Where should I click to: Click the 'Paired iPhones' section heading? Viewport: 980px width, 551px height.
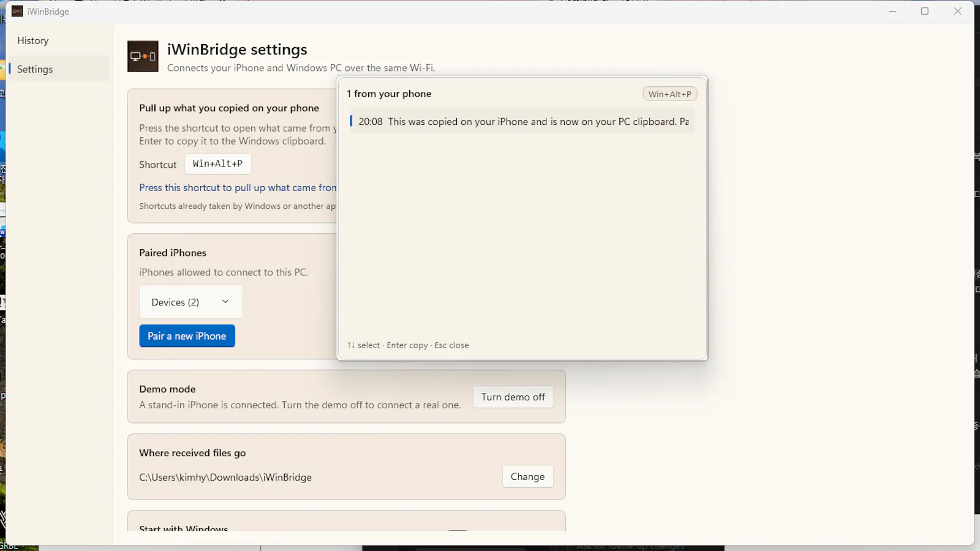coord(173,253)
